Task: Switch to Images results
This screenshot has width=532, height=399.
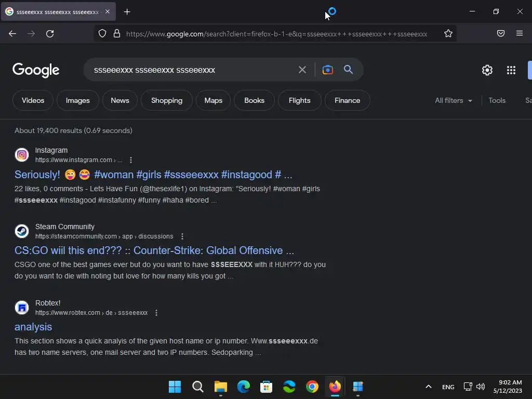Action: point(78,100)
